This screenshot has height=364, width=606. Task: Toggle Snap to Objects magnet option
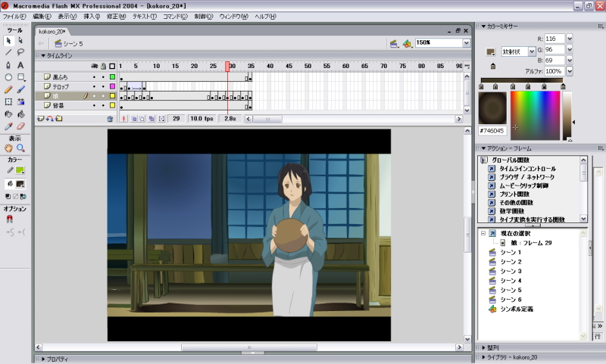click(9, 219)
